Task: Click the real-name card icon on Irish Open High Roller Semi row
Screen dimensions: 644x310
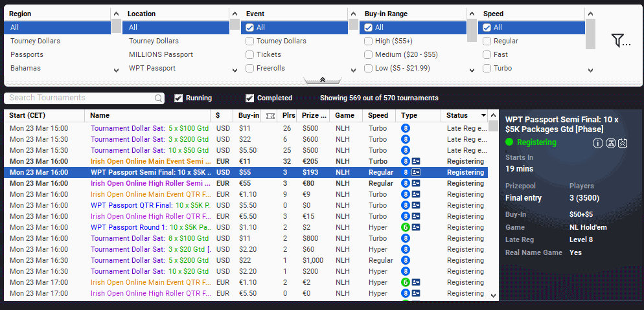Action: tap(416, 183)
